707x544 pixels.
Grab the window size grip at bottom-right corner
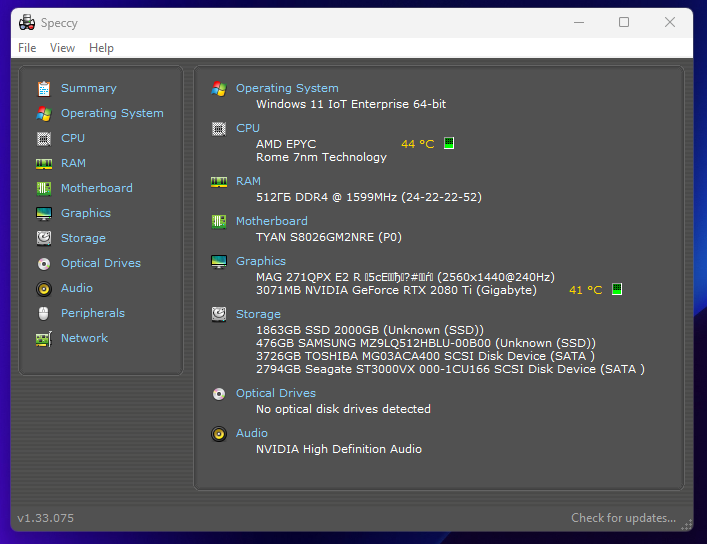click(x=686, y=525)
